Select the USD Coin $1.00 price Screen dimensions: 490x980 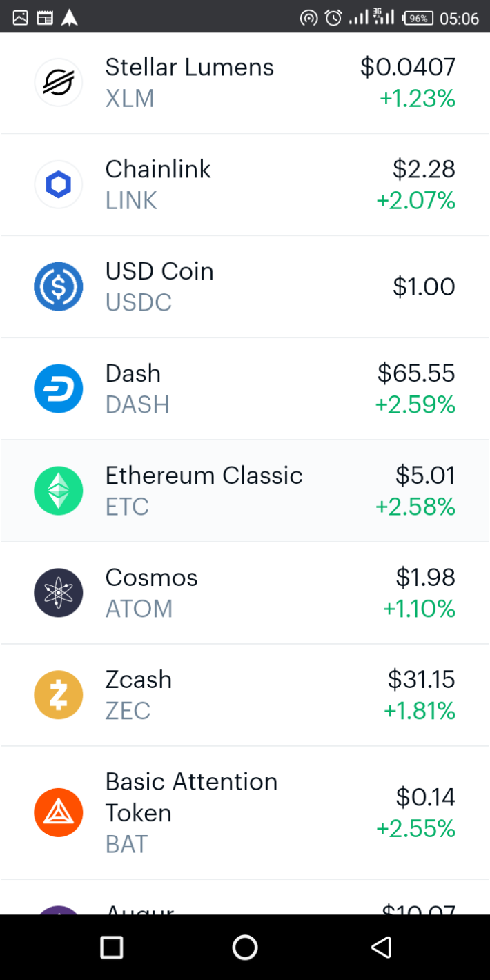[x=424, y=286]
